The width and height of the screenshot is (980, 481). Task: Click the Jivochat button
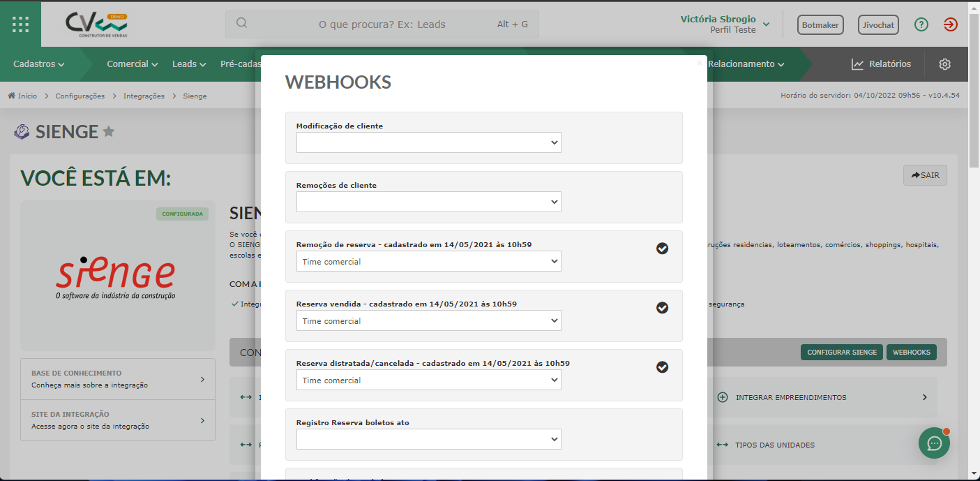click(x=878, y=24)
